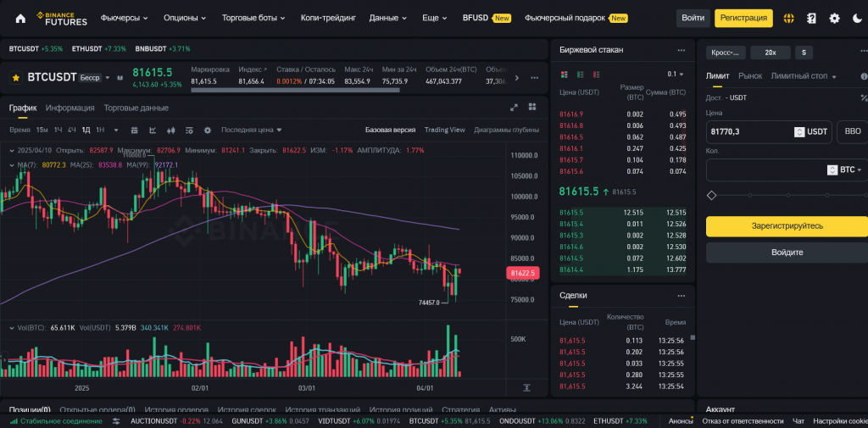Open the Last price dropdown

[251, 131]
